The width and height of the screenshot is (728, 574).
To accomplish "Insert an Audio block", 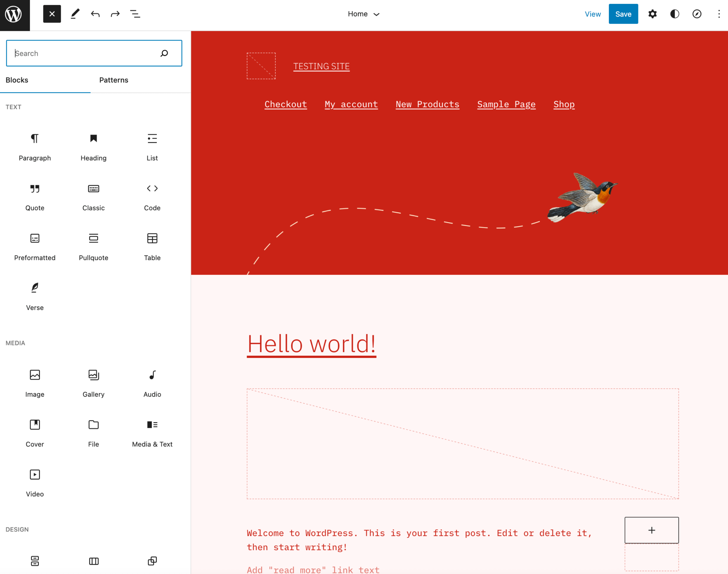I will click(152, 383).
